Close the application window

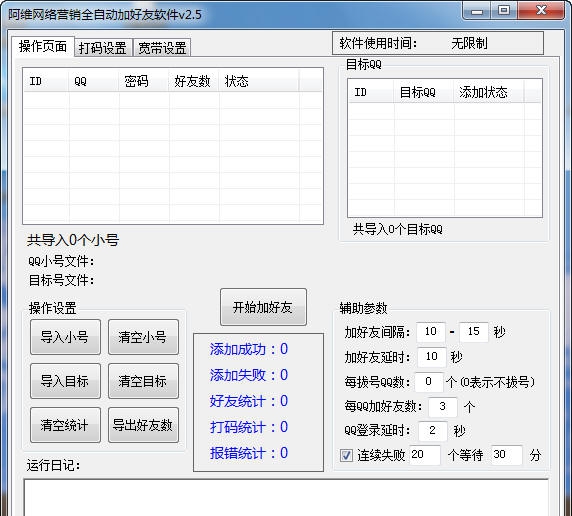(541, 11)
